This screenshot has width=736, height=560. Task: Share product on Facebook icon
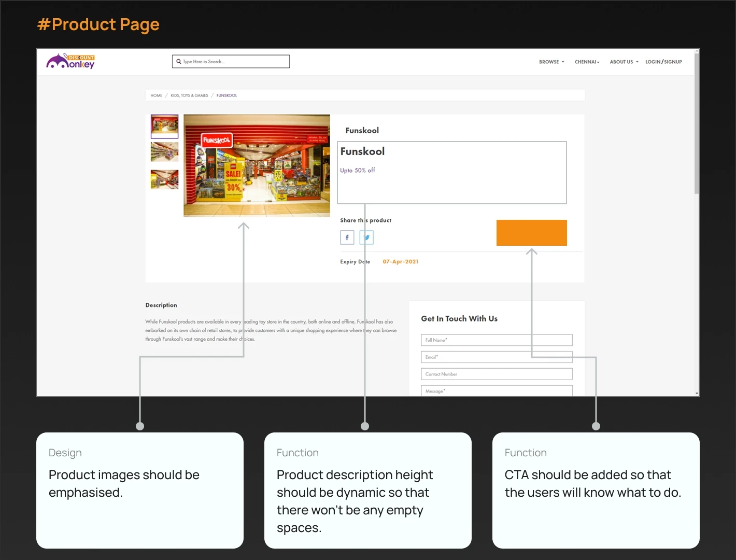[x=347, y=237]
